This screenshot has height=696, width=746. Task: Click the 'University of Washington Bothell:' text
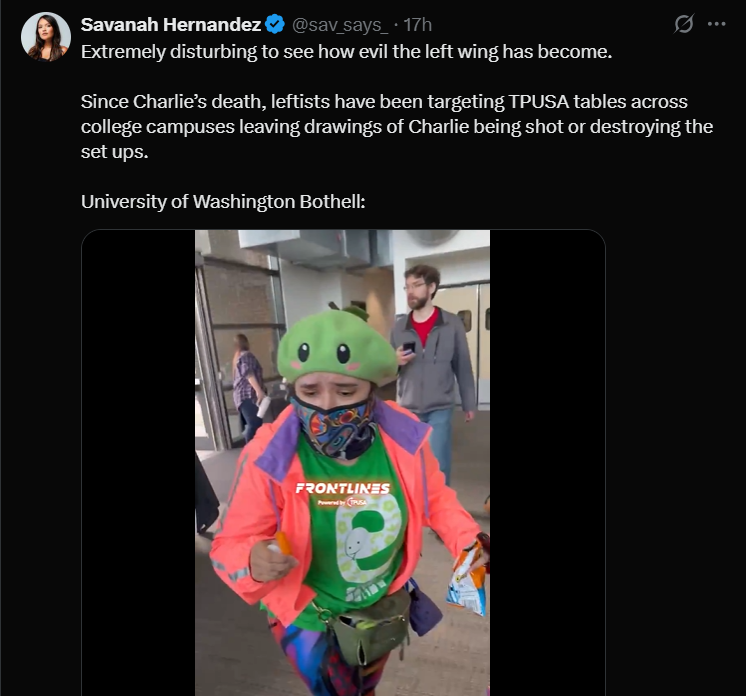pos(223,201)
